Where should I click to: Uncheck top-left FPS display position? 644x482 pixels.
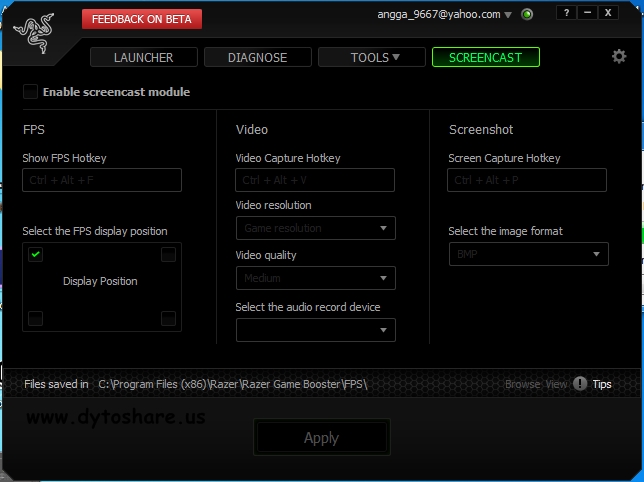pos(35,255)
